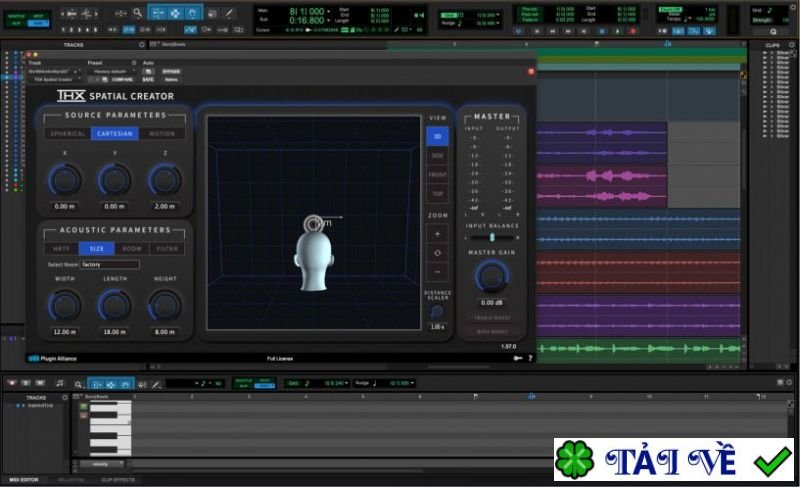The width and height of the screenshot is (800, 487).
Task: Click the transport Play button
Action: pyautogui.click(x=617, y=31)
